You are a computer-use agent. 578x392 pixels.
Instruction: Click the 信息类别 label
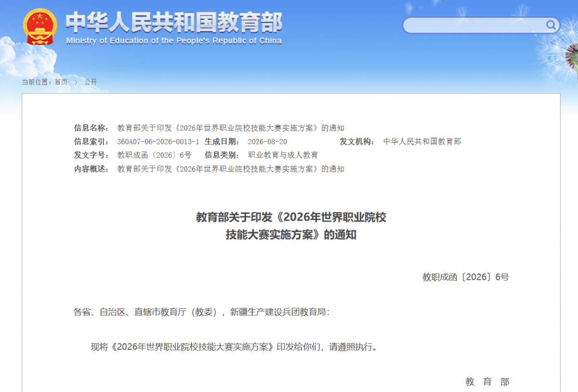click(x=222, y=155)
